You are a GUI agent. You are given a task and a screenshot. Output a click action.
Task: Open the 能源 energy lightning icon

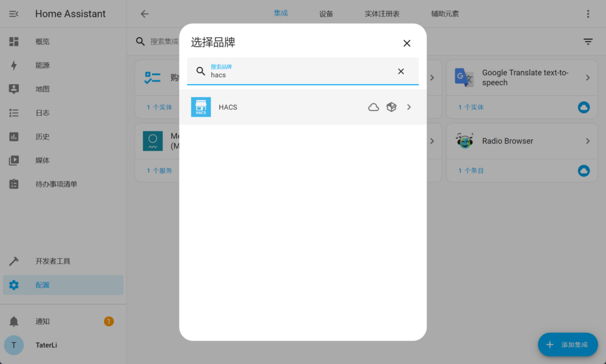click(14, 65)
